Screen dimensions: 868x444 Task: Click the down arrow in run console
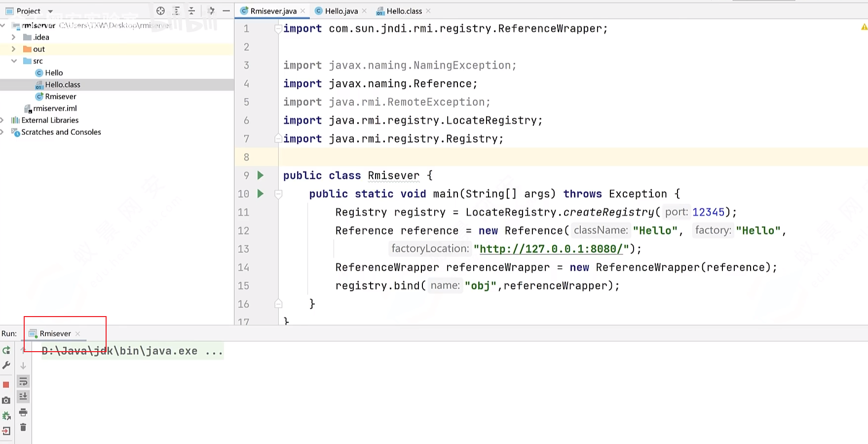[x=23, y=366]
